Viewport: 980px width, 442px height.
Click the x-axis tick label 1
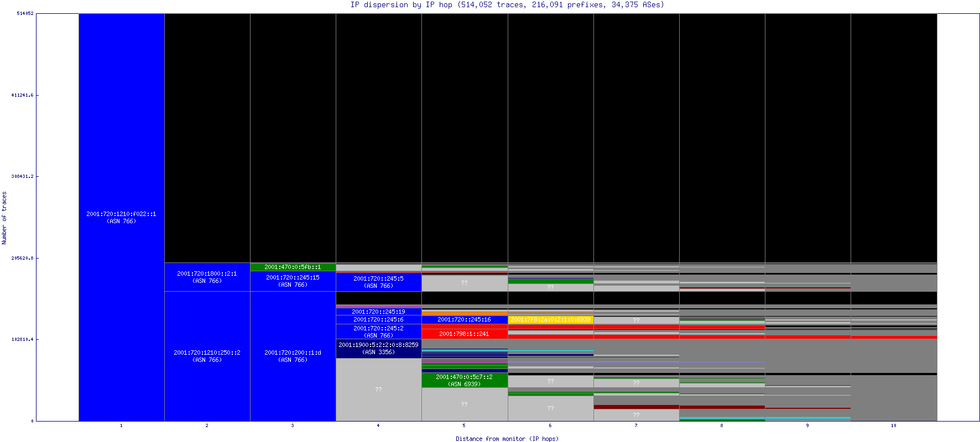pos(121,425)
